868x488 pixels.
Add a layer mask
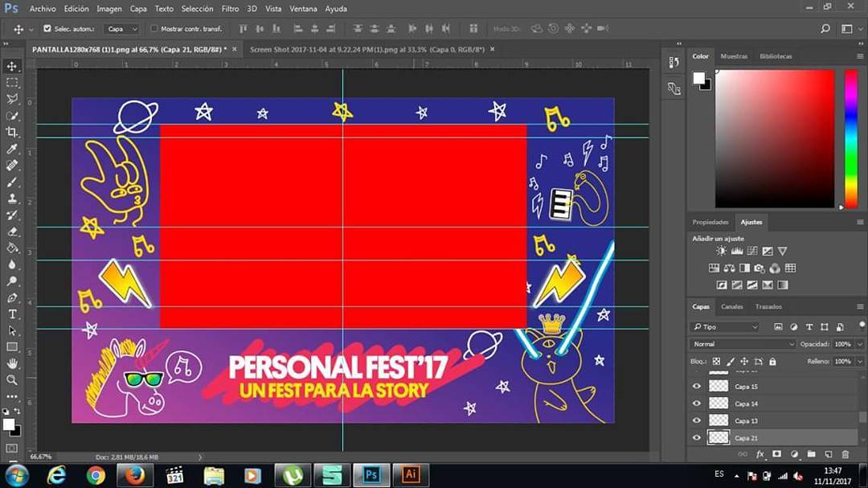(776, 454)
